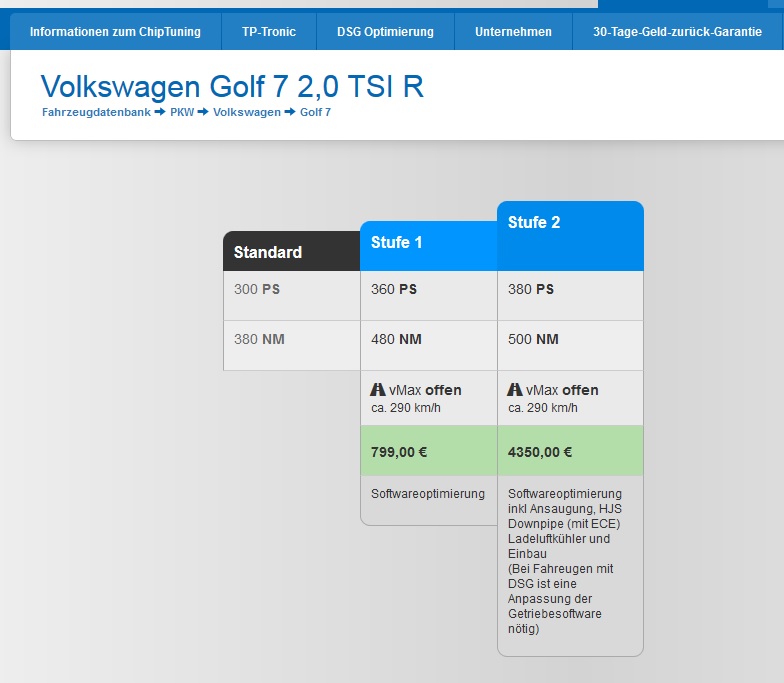Navigate to PKW breadcrumb link
Screen dimensions: 784x683
coord(182,112)
